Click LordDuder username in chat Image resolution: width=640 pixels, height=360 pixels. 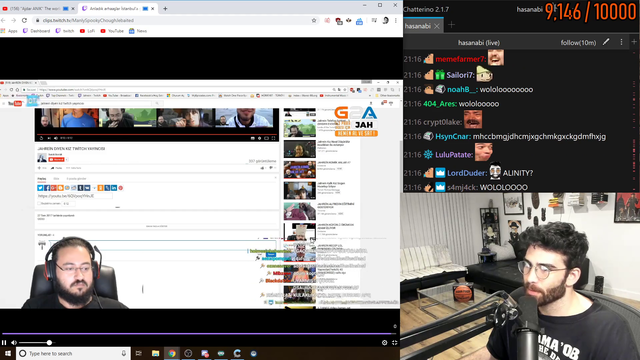[467, 173]
